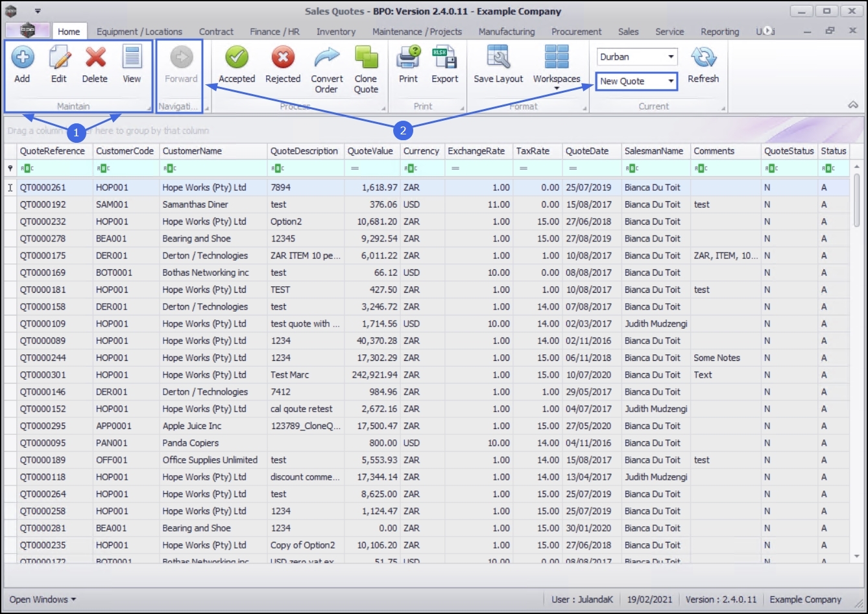
Task: Open the New Quote status dropdown
Action: 671,81
